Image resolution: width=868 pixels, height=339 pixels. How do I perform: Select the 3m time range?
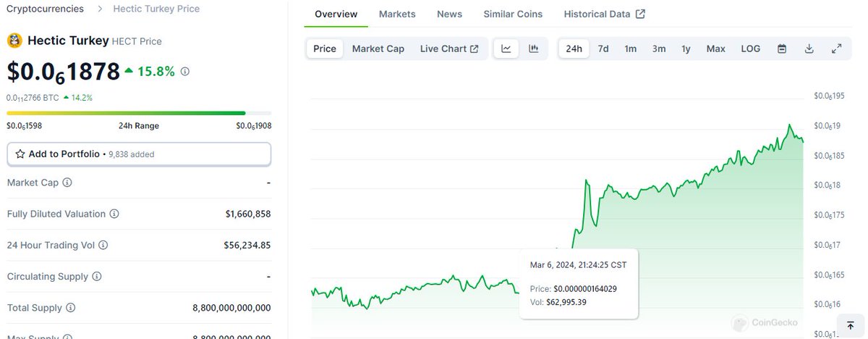click(659, 49)
